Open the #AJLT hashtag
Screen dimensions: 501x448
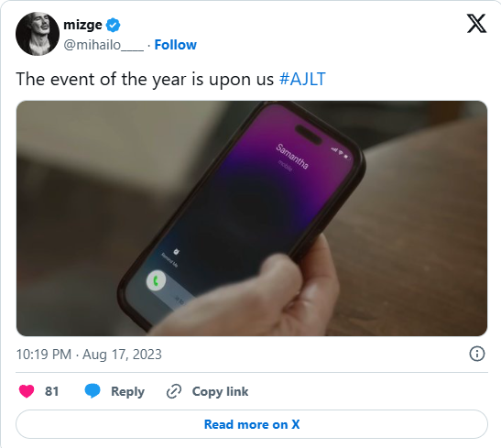(302, 79)
